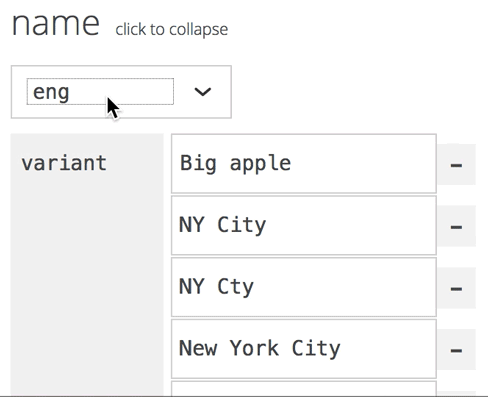
Task: Open the language dropdown chevron
Action: (203, 92)
